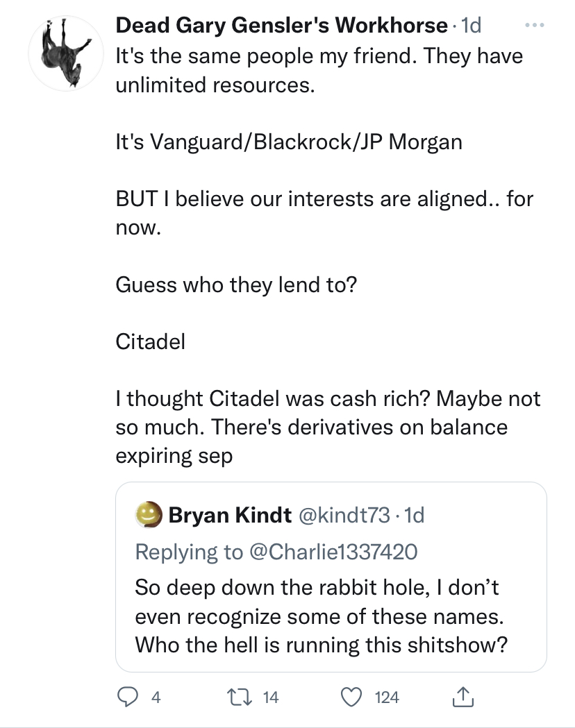Screen dimensions: 575x728
Task: Click the @Charlie1337420 mention link
Action: coord(331,552)
